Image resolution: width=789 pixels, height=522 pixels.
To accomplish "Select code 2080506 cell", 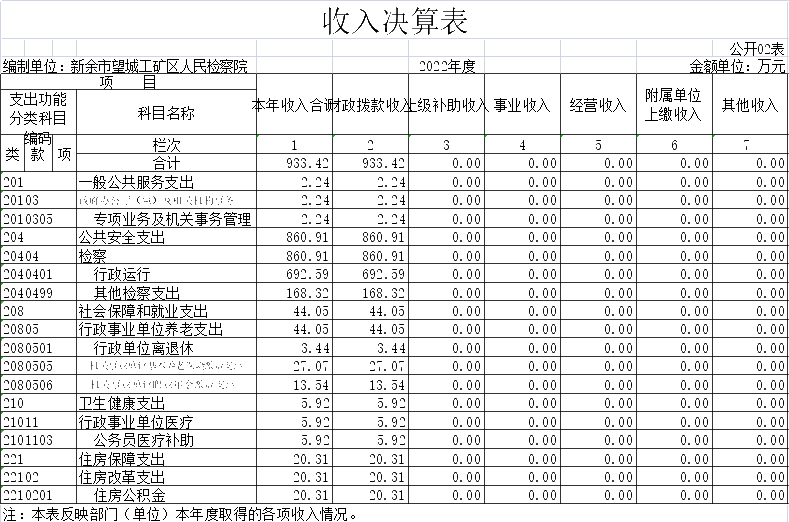I will pos(38,385).
